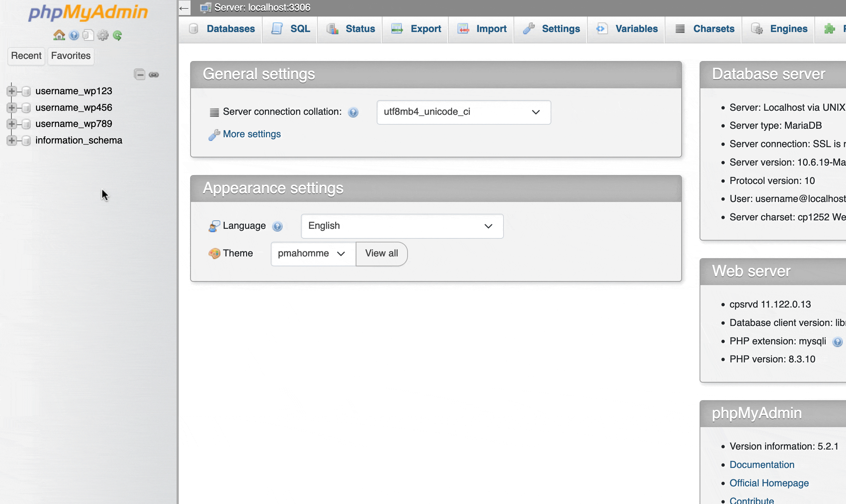Click the Home icon in sidebar

[59, 35]
